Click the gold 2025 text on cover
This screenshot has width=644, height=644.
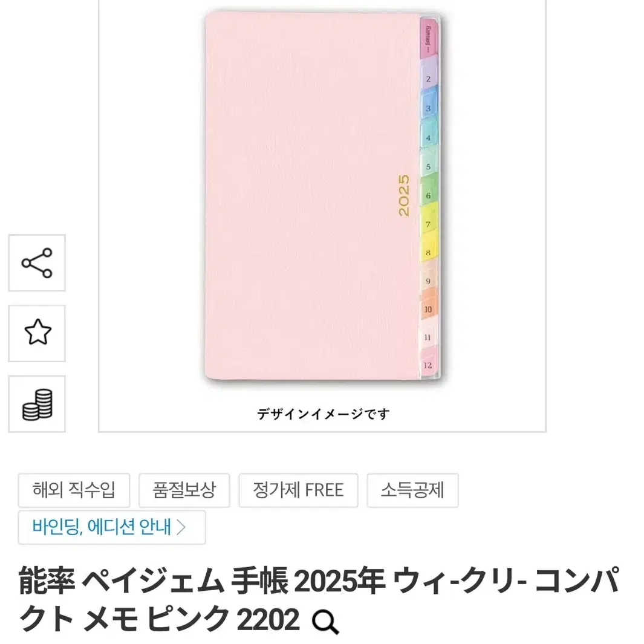404,195
